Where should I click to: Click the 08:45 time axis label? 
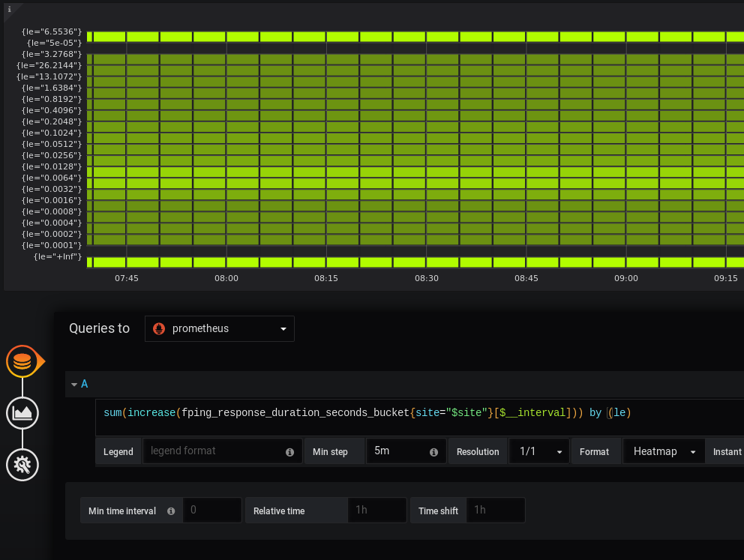tap(526, 278)
